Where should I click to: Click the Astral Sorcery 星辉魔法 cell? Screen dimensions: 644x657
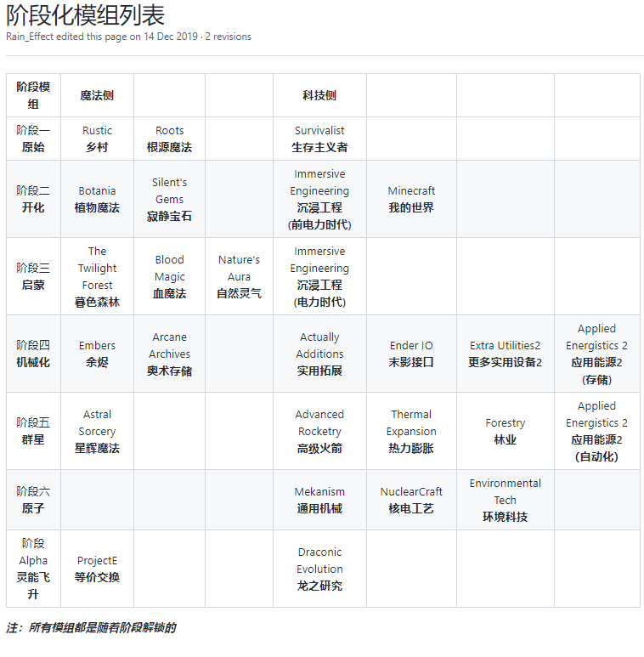[x=97, y=431]
